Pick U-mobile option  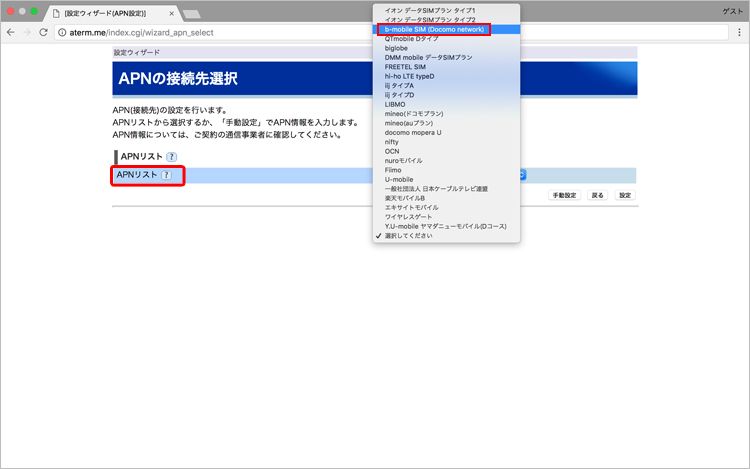pyautogui.click(x=446, y=179)
